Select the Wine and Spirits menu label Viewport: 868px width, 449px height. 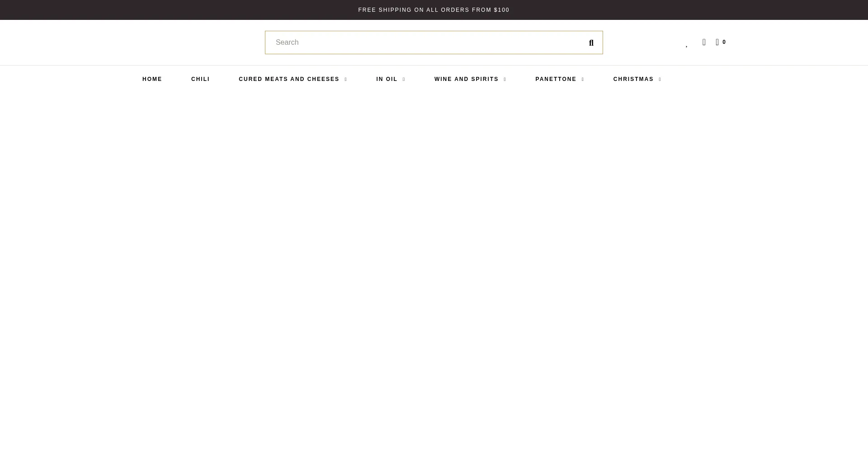click(x=466, y=79)
